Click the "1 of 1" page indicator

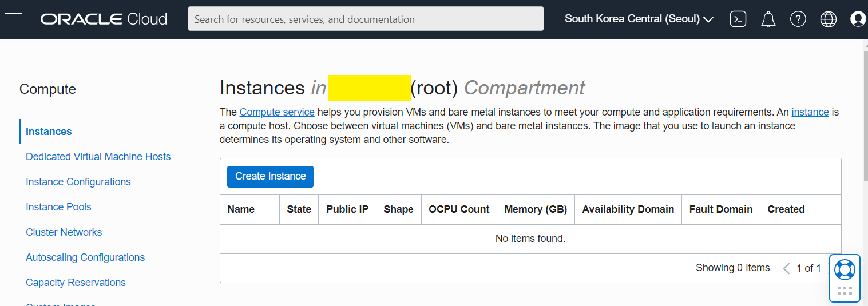[809, 268]
